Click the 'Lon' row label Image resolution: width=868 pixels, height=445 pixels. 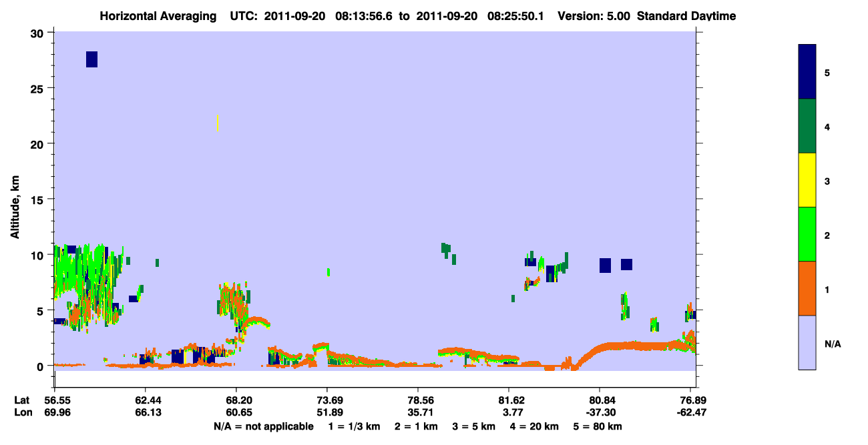click(x=22, y=412)
